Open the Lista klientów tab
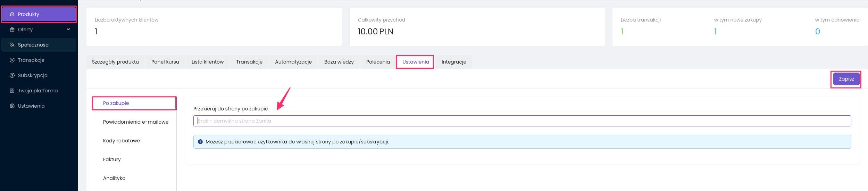 tap(208, 62)
